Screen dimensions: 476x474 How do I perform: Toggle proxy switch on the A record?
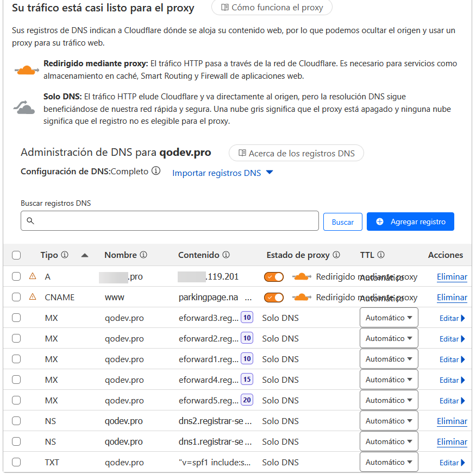(x=274, y=277)
